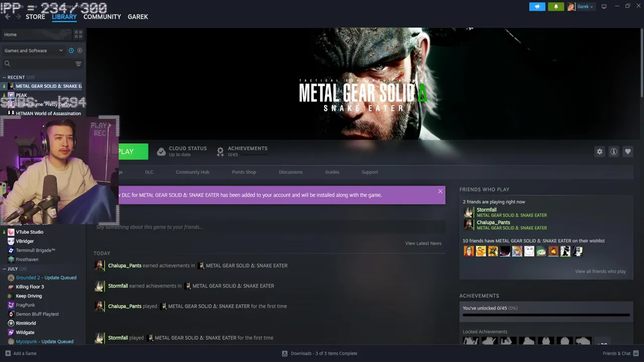
Task: Add game to favorites heart icon
Action: point(627,151)
